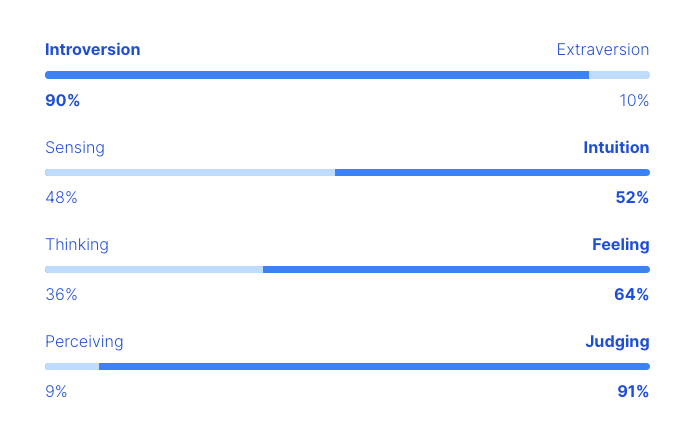The height and width of the screenshot is (443, 695).
Task: Select the 48% Sensing percentage
Action: pos(61,197)
